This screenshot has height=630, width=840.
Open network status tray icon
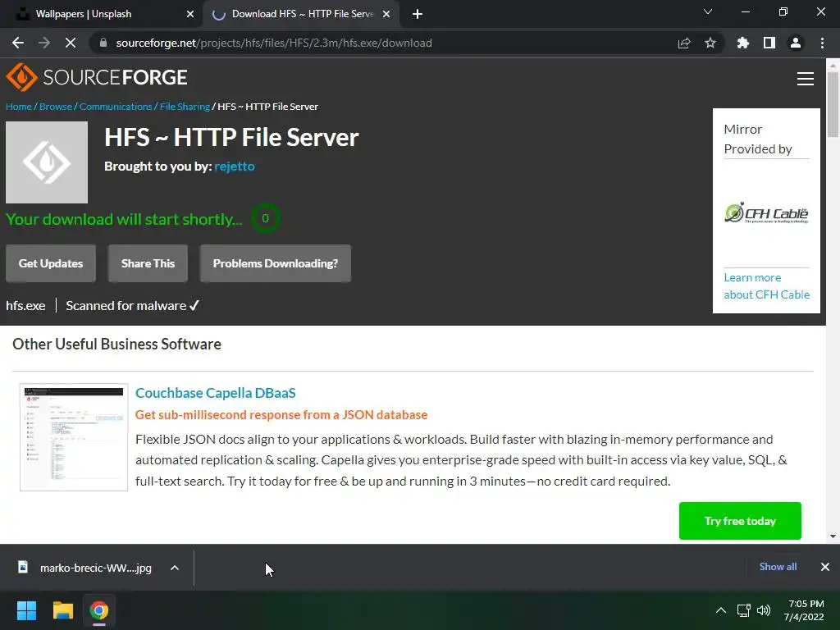(x=743, y=610)
